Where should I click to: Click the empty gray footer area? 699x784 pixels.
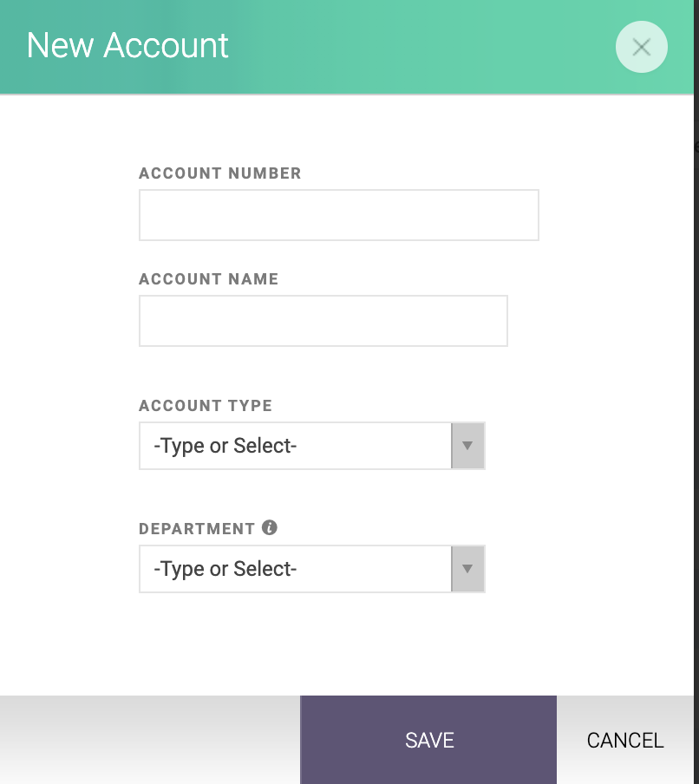click(150, 740)
